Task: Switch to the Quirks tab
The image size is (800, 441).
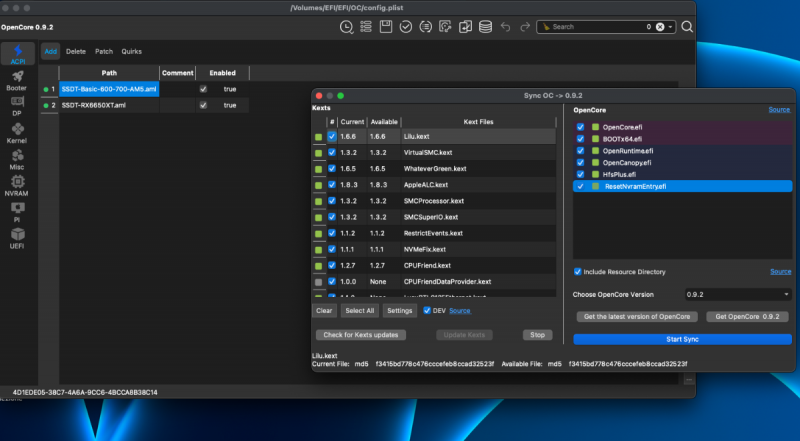Action: click(x=132, y=50)
